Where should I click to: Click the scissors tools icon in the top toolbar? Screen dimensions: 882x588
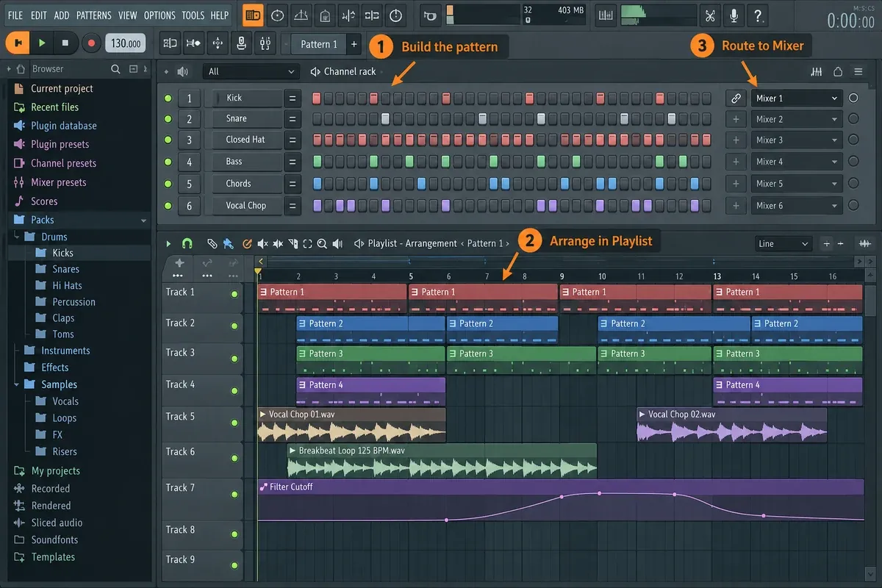[x=709, y=15]
